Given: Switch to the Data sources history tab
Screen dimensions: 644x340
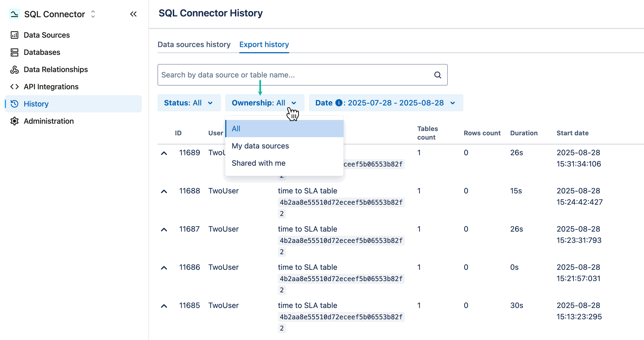Looking at the screenshot, I should pyautogui.click(x=194, y=44).
